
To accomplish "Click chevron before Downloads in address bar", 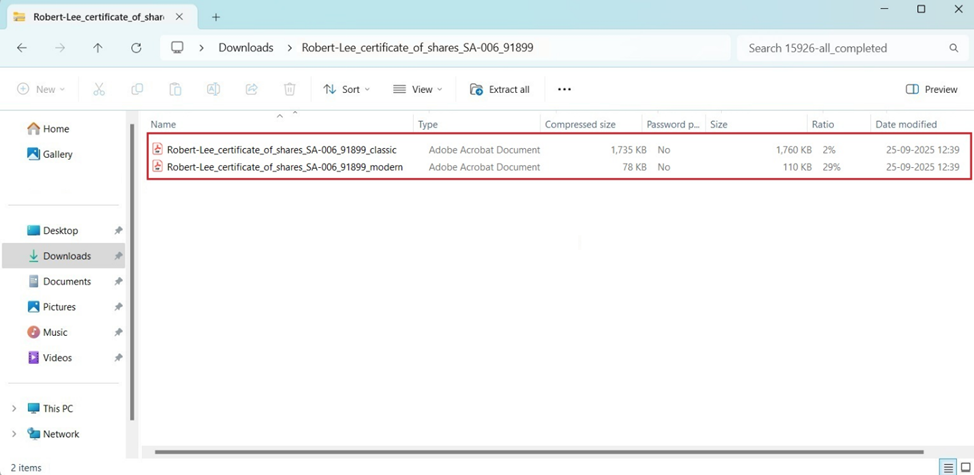I will (x=201, y=48).
